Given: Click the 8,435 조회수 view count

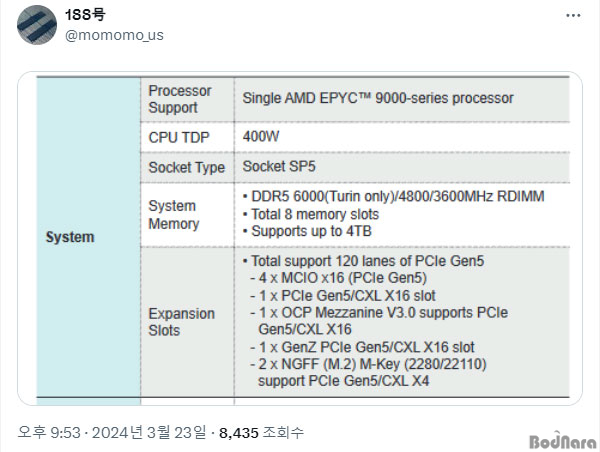Looking at the screenshot, I should (261, 432).
